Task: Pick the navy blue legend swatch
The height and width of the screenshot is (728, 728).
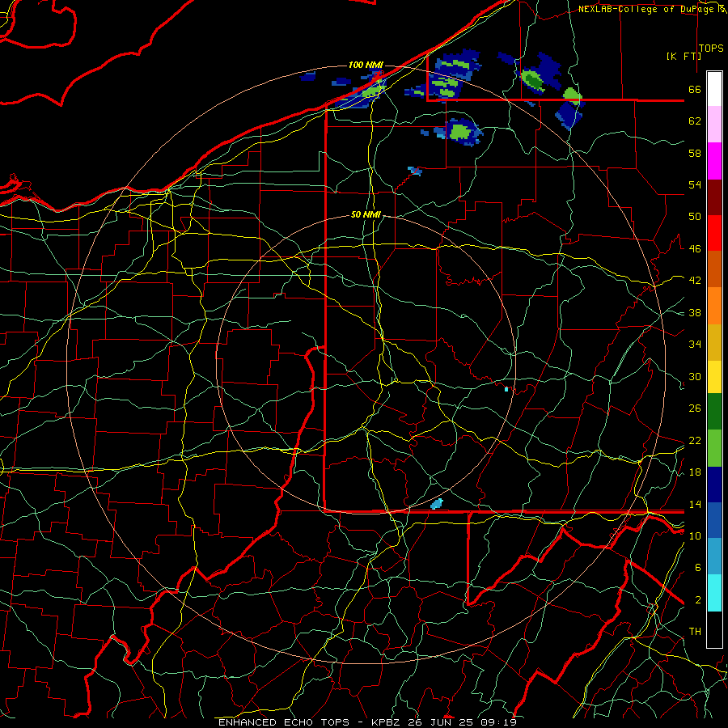Action: [714, 485]
